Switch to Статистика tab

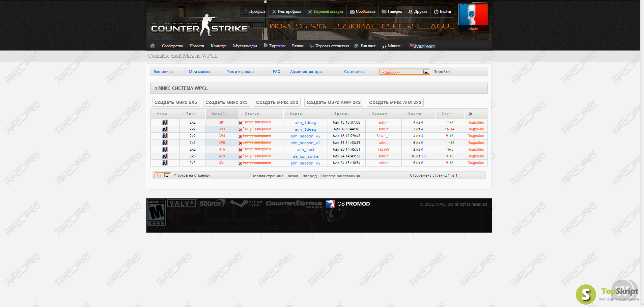354,72
